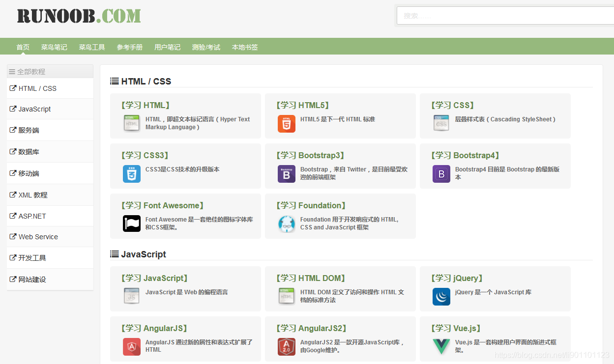Viewport: 614px width, 364px height.
Task: Click the AngularJS2 2.0 shield icon
Action: coord(287,347)
